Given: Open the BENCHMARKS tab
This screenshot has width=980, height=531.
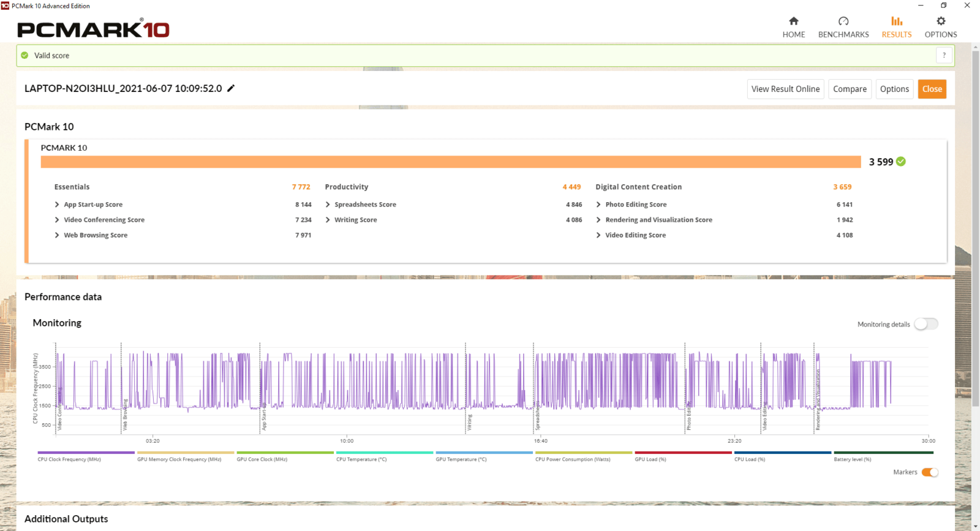Looking at the screenshot, I should pyautogui.click(x=843, y=28).
